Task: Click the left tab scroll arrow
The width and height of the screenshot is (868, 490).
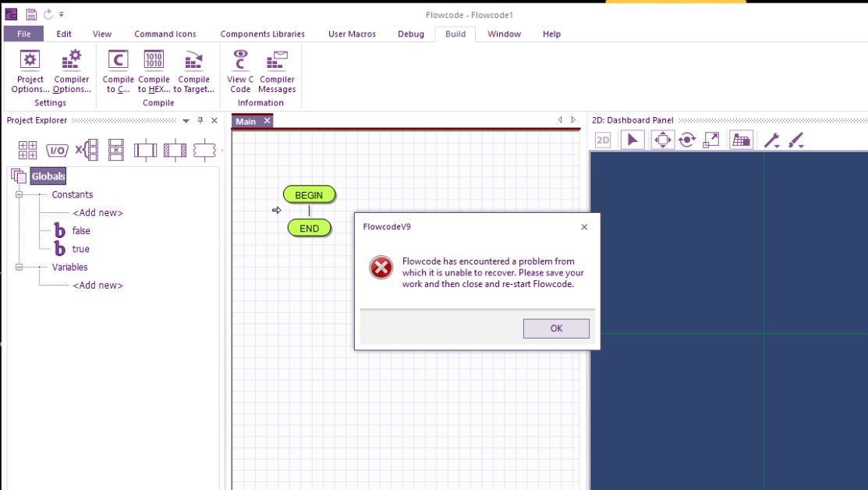Action: (560, 119)
